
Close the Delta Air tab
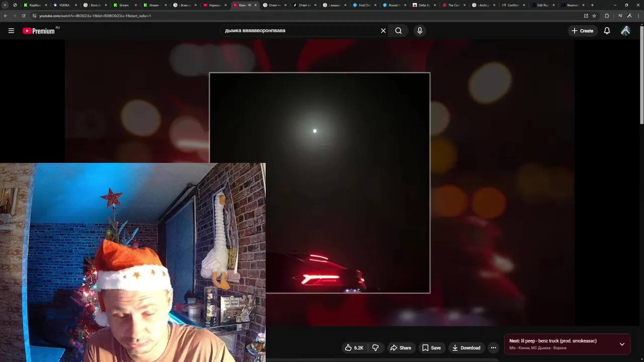click(435, 5)
